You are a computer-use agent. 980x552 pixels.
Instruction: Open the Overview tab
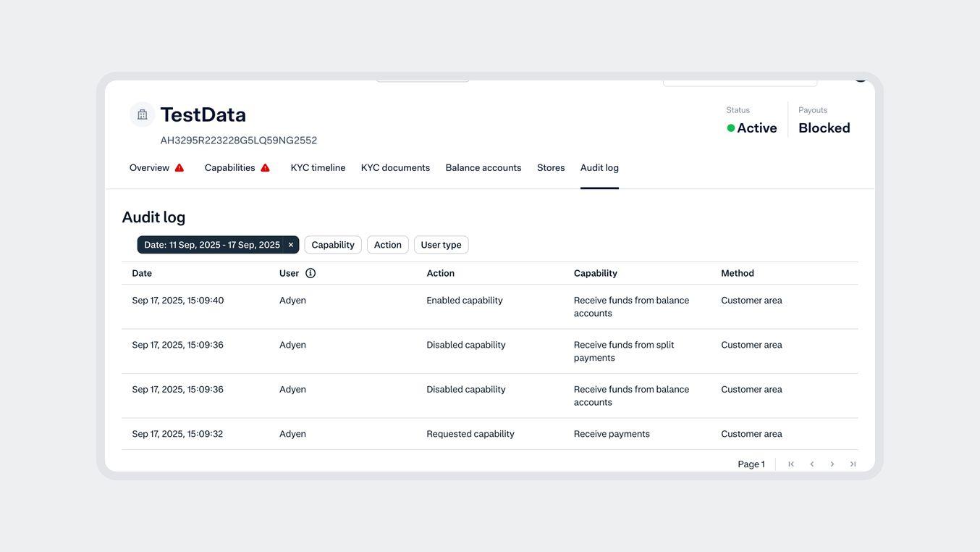[x=151, y=166]
